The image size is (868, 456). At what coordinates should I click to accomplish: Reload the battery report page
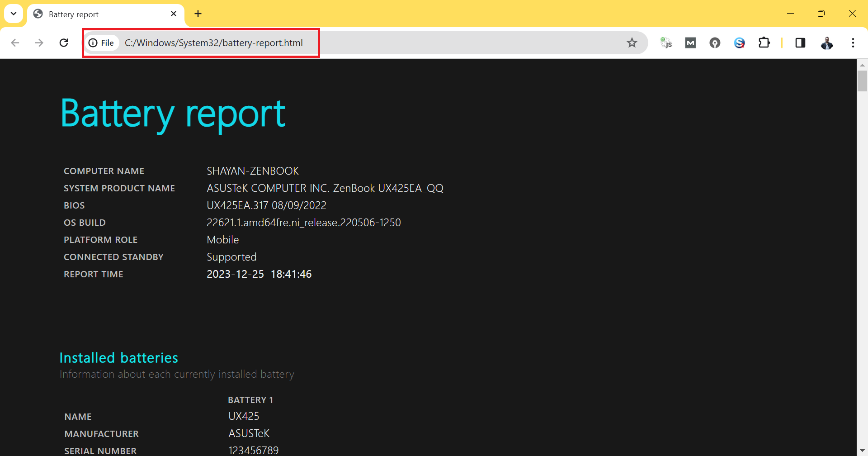[64, 43]
